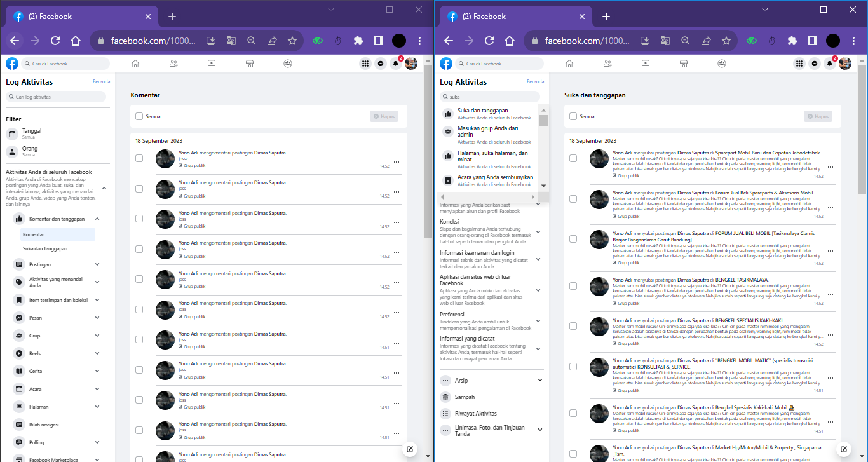Viewport: 868px width, 462px height.
Task: Focus the Cari log aktivitas field in the left window
Action: pos(56,97)
